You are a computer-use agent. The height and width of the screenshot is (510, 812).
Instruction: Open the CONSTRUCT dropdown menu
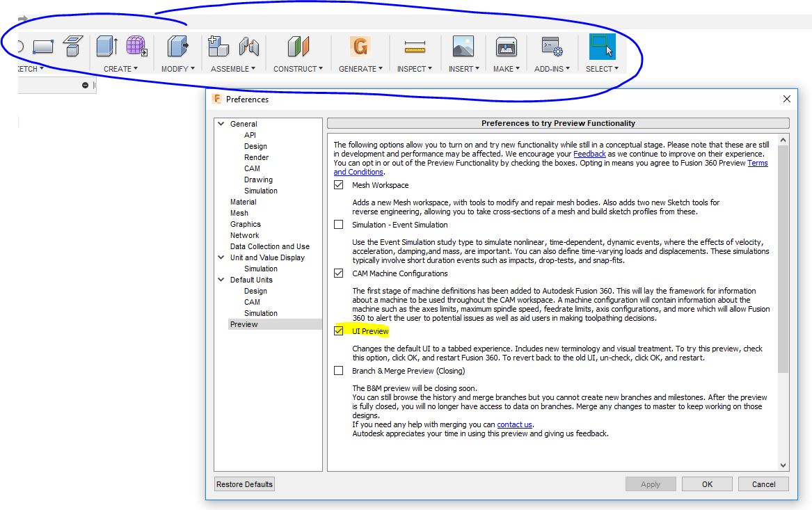click(298, 68)
